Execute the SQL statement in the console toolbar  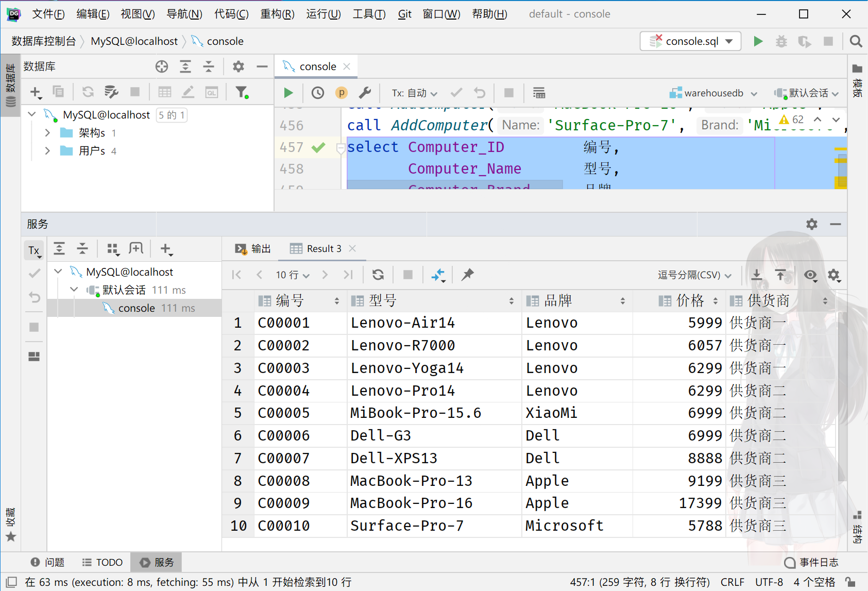288,93
